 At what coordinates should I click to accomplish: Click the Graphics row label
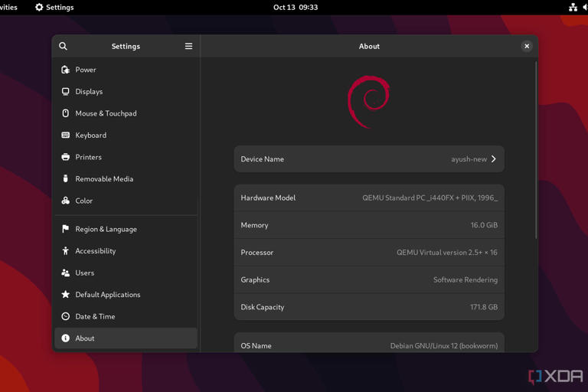coord(255,280)
